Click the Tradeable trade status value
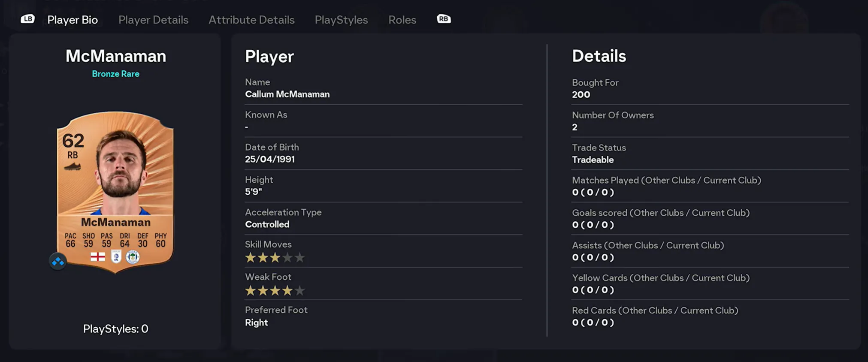The height and width of the screenshot is (362, 868). [x=593, y=160]
